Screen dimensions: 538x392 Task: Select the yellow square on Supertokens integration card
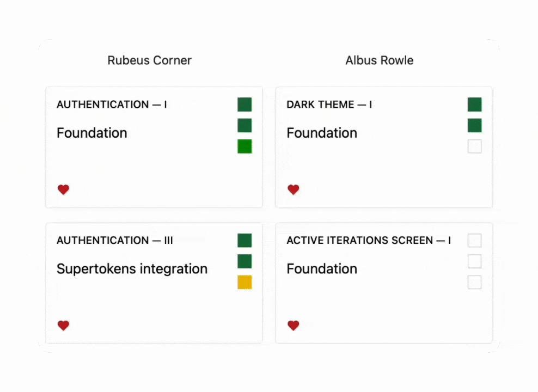pos(244,283)
